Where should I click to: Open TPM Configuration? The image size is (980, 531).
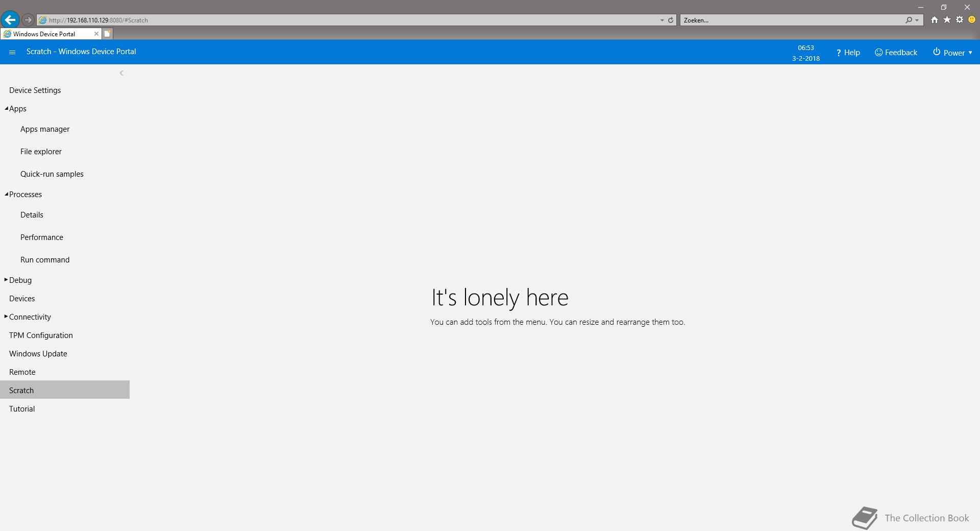click(x=41, y=335)
